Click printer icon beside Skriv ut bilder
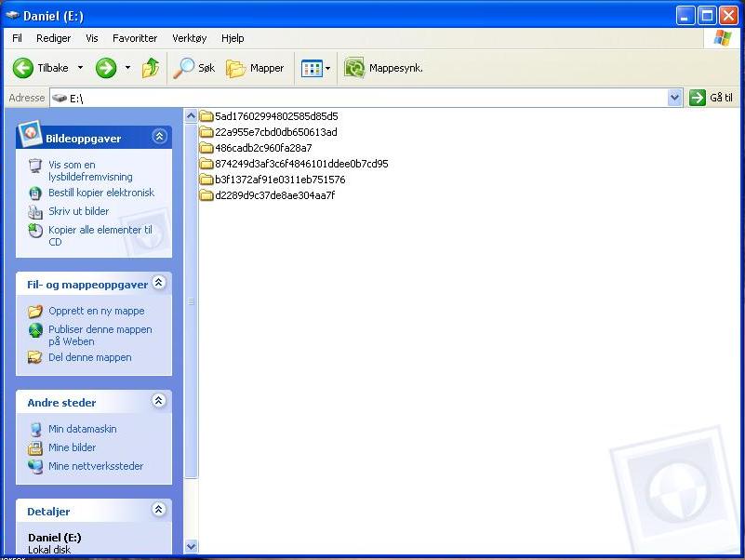Screen dimensions: 745x560 tap(35, 212)
